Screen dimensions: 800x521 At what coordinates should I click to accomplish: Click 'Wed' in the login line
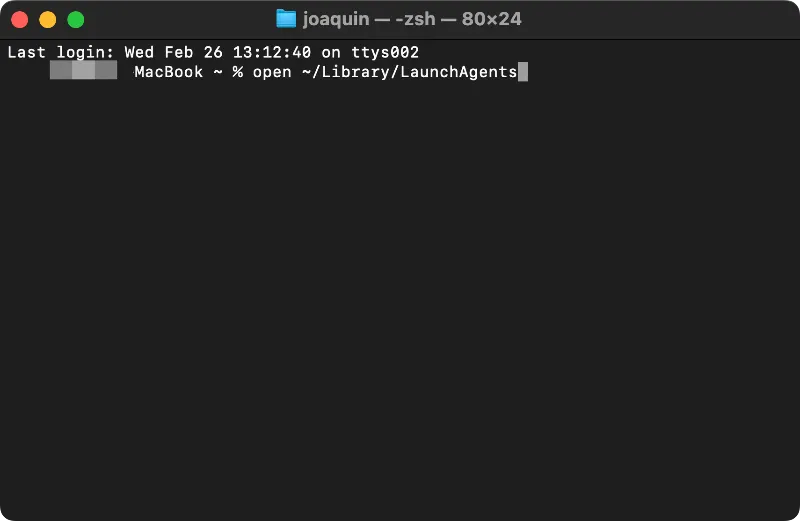(x=139, y=53)
